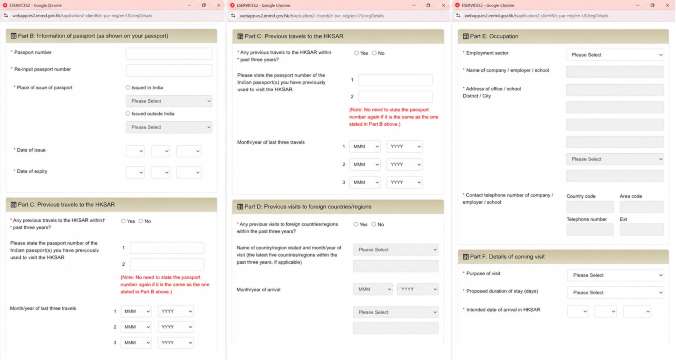Click the Part C header icon in left window
Screen dimensions: 676x360
[x=13, y=205]
